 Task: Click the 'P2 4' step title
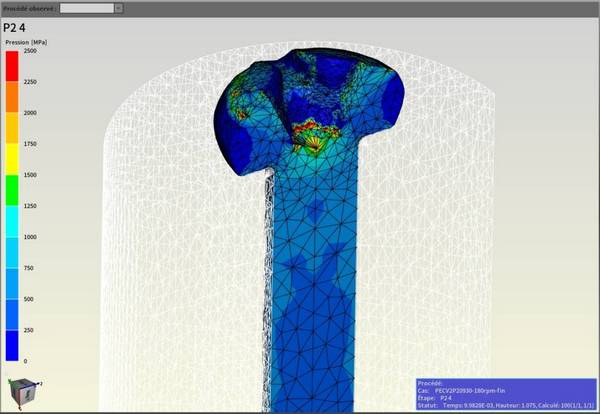click(14, 28)
